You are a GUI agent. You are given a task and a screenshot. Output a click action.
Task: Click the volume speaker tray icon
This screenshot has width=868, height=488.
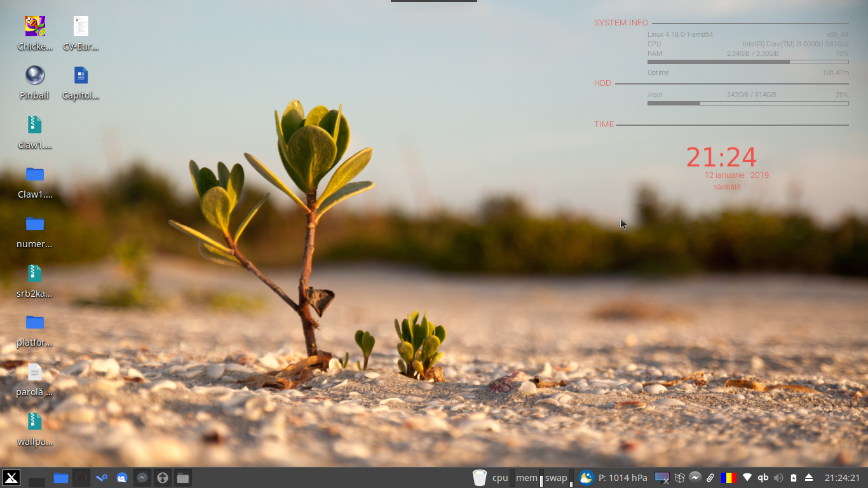coord(779,478)
